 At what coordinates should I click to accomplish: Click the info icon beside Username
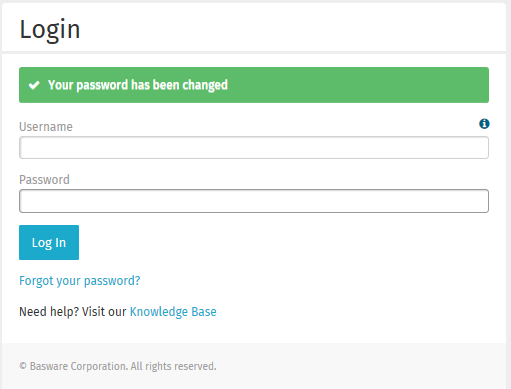[484, 124]
